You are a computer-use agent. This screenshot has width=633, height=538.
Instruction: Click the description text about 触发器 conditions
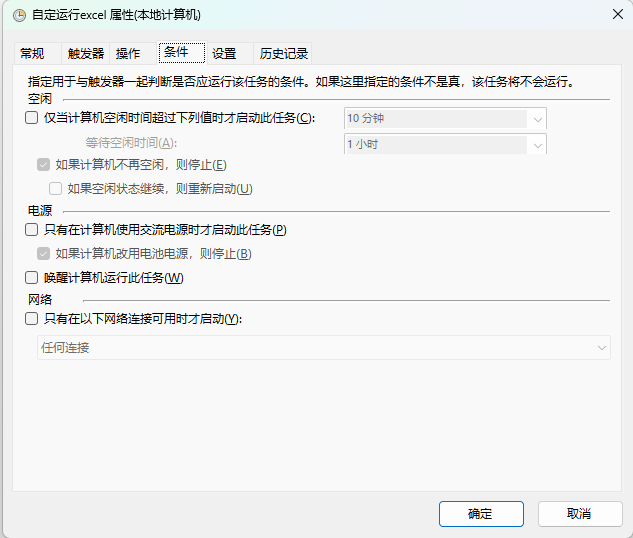[x=301, y=82]
